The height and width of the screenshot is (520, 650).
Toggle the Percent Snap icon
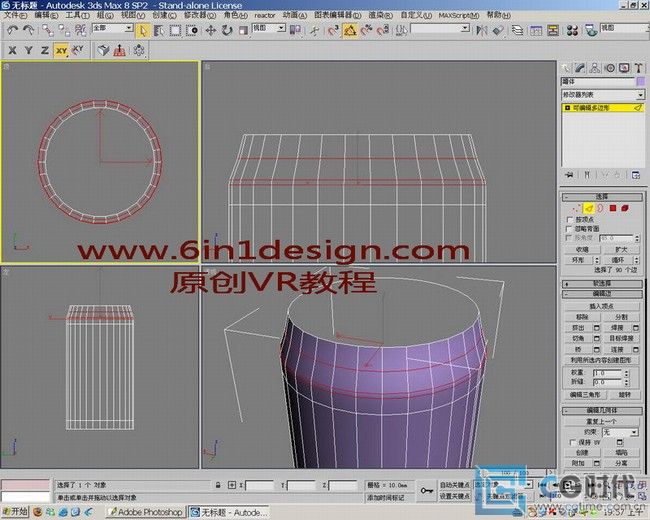(x=366, y=30)
